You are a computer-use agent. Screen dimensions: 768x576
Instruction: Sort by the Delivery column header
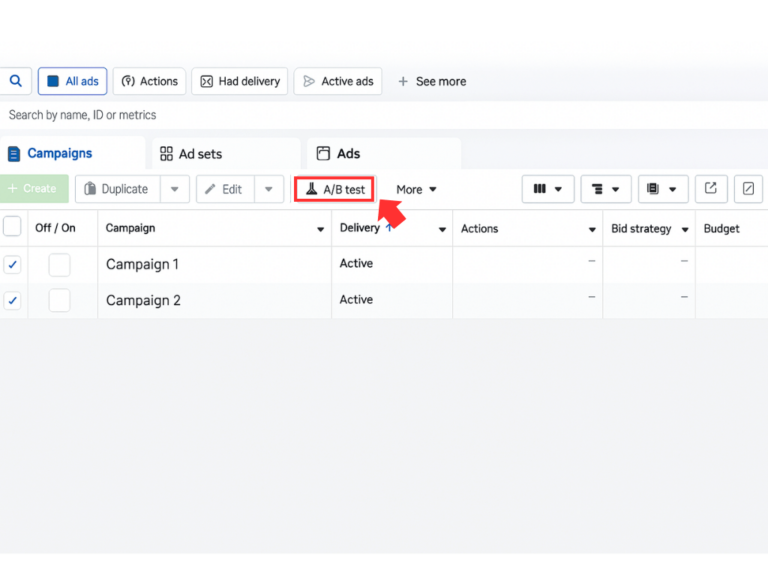coord(360,228)
